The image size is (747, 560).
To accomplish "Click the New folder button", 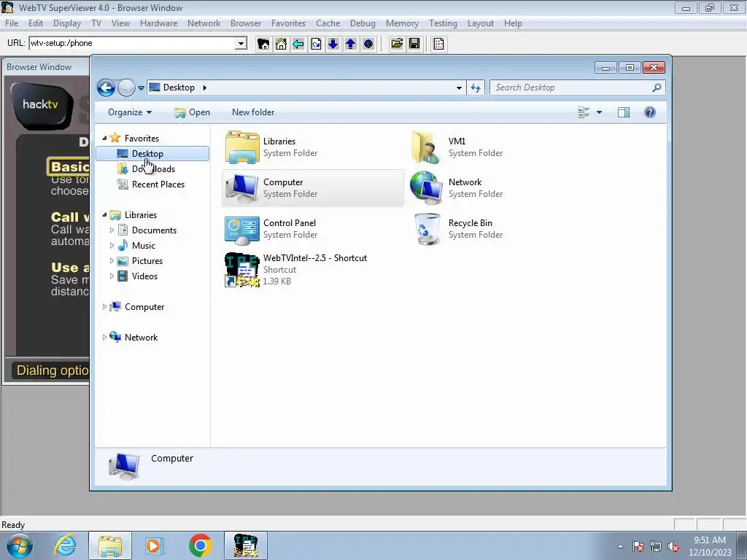I will coord(253,112).
